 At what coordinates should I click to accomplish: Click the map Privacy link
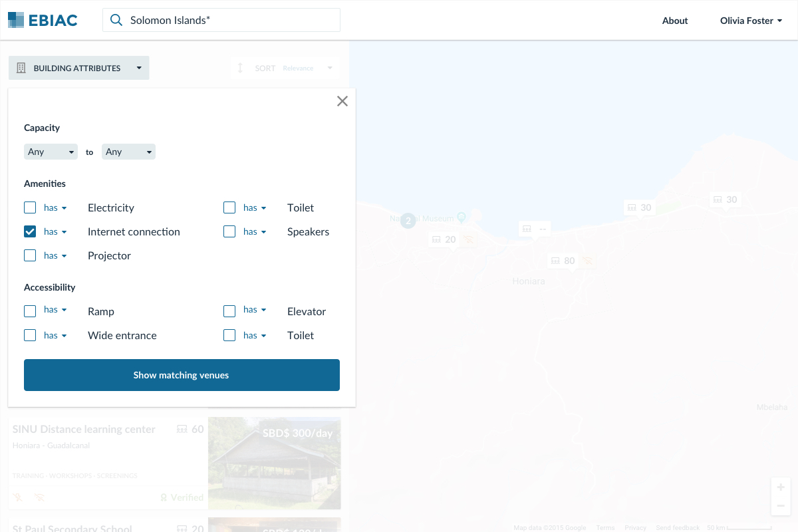point(636,527)
